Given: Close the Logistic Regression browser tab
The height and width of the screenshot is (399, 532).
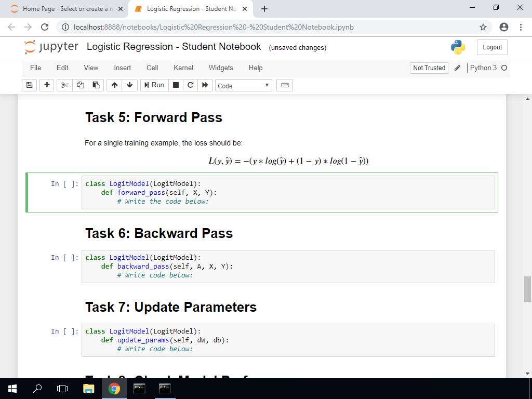Looking at the screenshot, I should coord(245,9).
